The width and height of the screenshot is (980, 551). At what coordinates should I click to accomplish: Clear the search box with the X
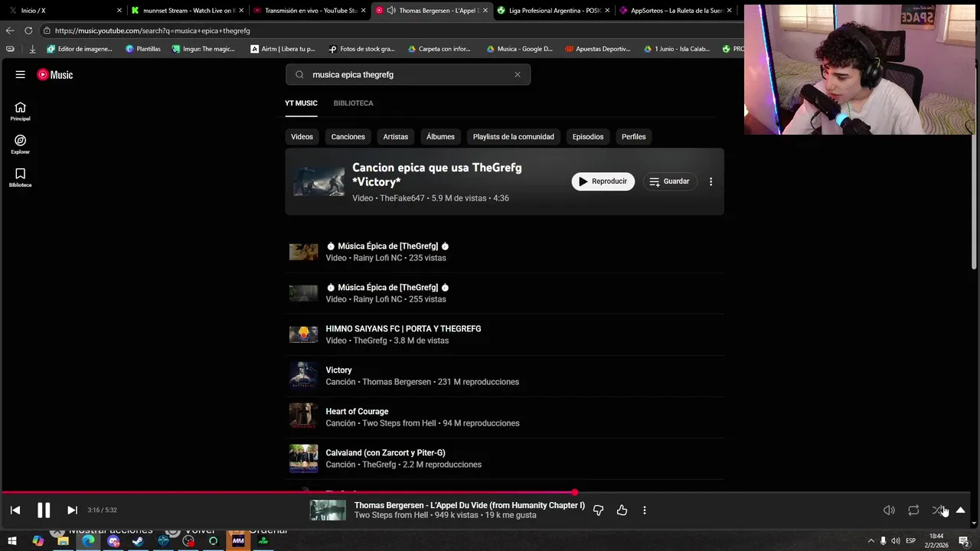click(x=518, y=74)
